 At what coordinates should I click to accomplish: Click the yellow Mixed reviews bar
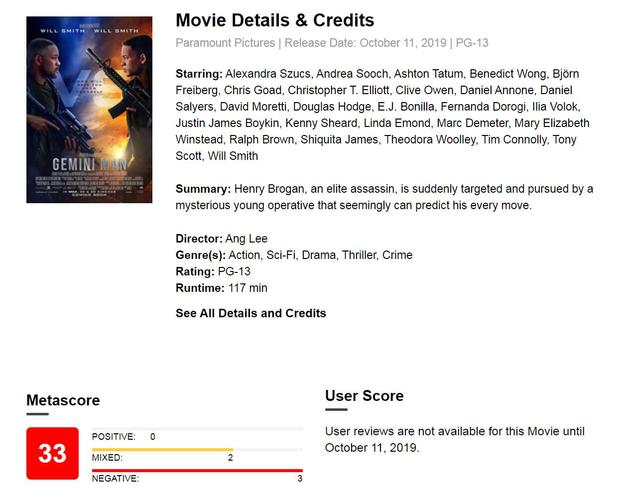pyautogui.click(x=163, y=449)
